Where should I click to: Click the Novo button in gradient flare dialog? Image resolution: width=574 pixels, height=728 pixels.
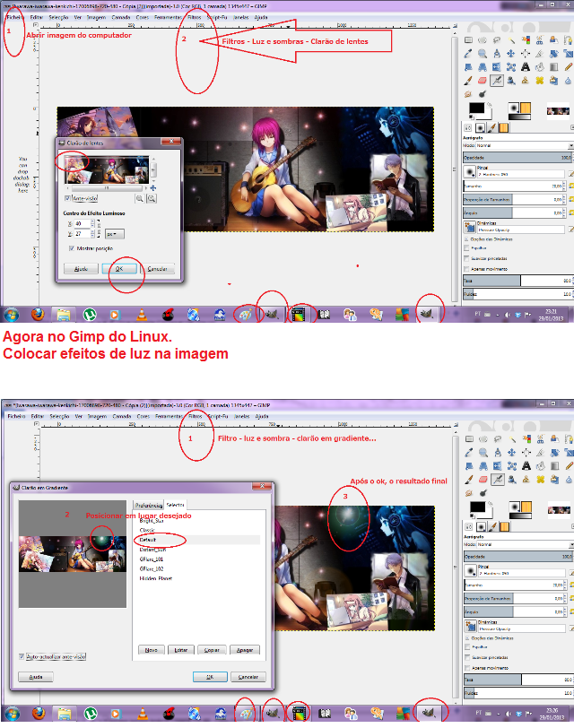152,650
